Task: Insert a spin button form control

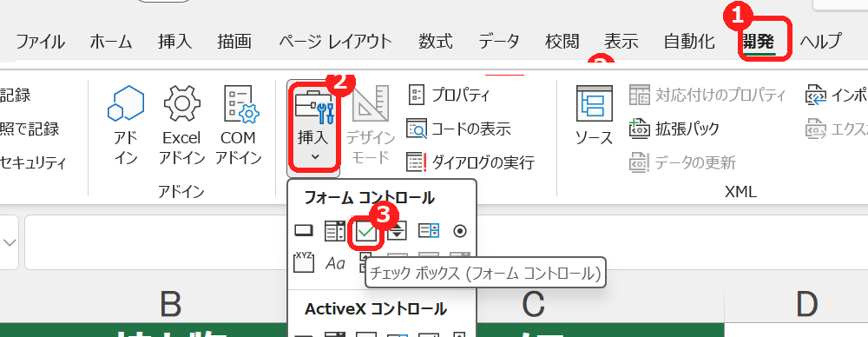Action: coord(397,230)
